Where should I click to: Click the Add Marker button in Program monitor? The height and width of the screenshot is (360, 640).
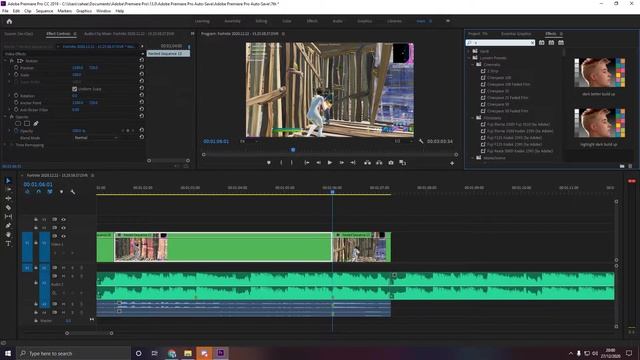pyautogui.click(x=269, y=162)
